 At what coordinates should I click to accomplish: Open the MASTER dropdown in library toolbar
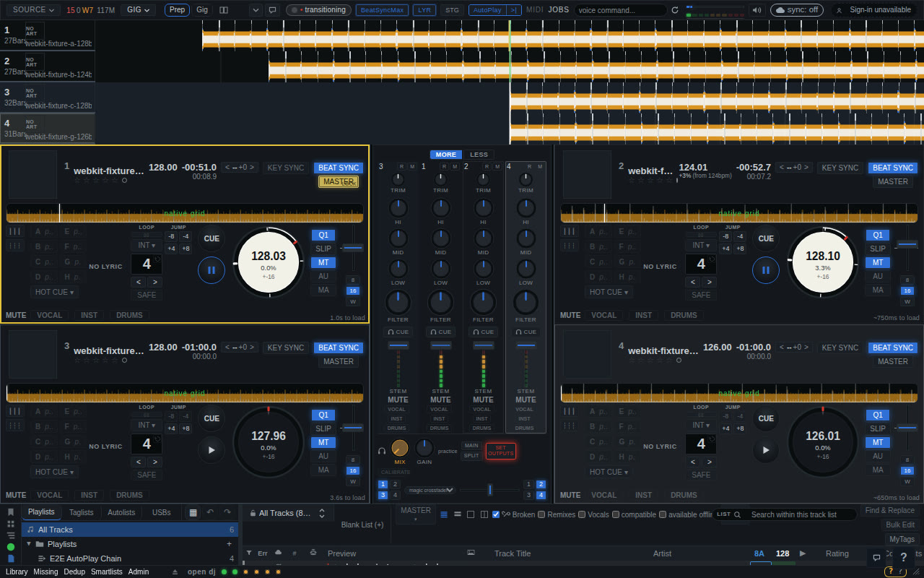point(416,514)
